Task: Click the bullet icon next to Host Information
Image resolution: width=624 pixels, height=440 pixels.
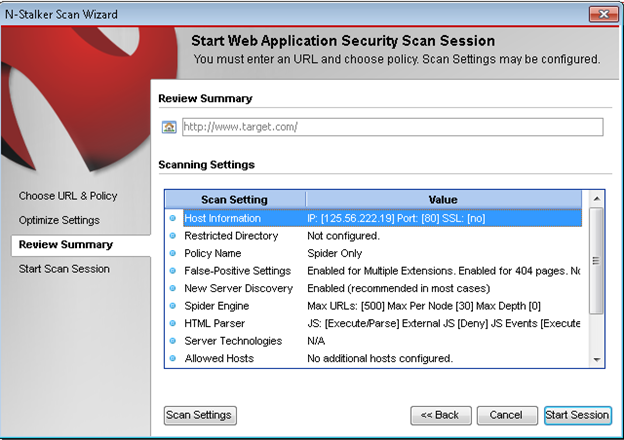Action: tap(173, 218)
